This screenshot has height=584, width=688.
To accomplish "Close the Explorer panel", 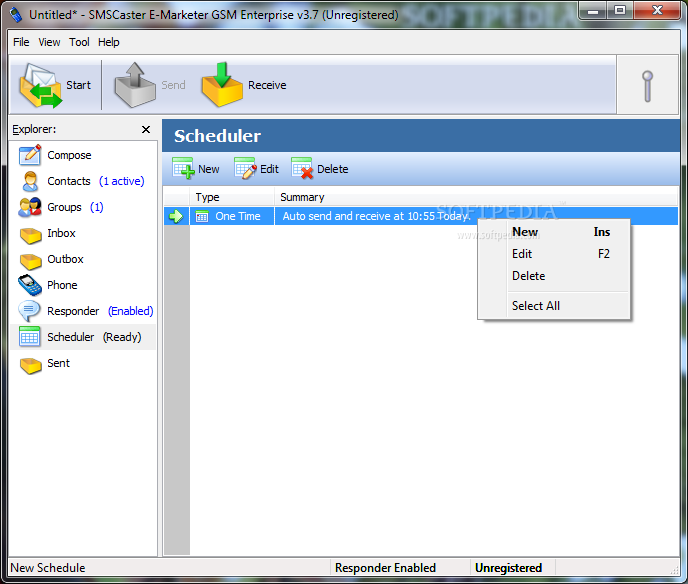I will tap(146, 129).
